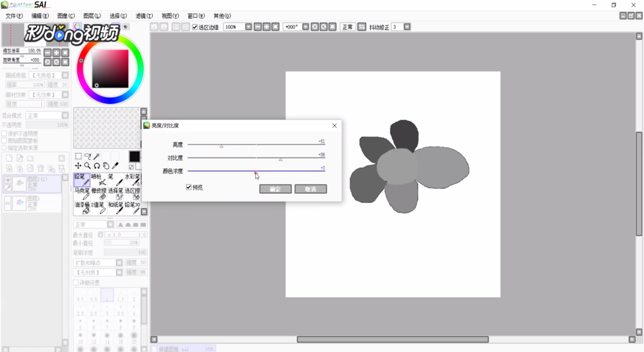Image resolution: width=644 pixels, height=352 pixels.
Task: Open the 图层 menu
Action: tap(92, 16)
